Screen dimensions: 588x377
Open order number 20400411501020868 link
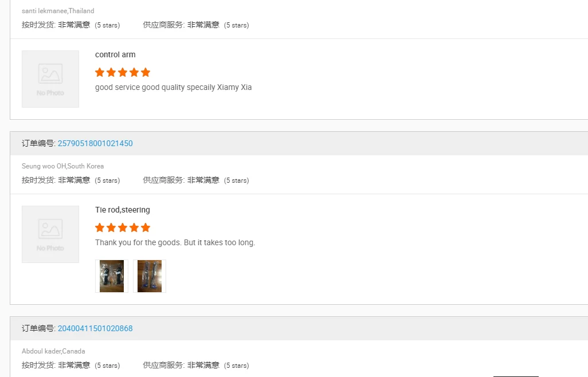click(95, 328)
